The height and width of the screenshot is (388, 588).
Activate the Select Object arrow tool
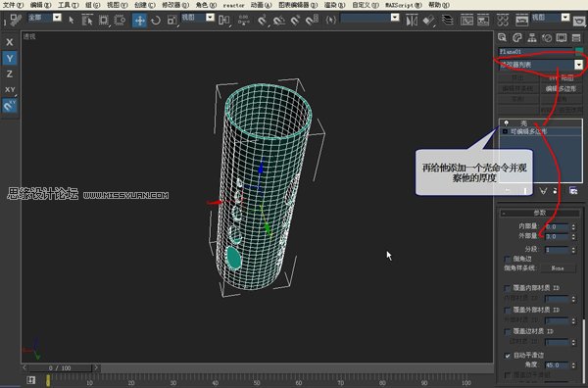[x=72, y=20]
